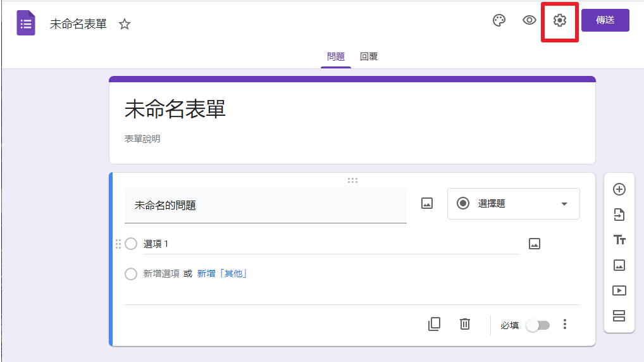The image size is (644, 362).
Task: Preview the form with the eye icon
Action: pos(529,20)
